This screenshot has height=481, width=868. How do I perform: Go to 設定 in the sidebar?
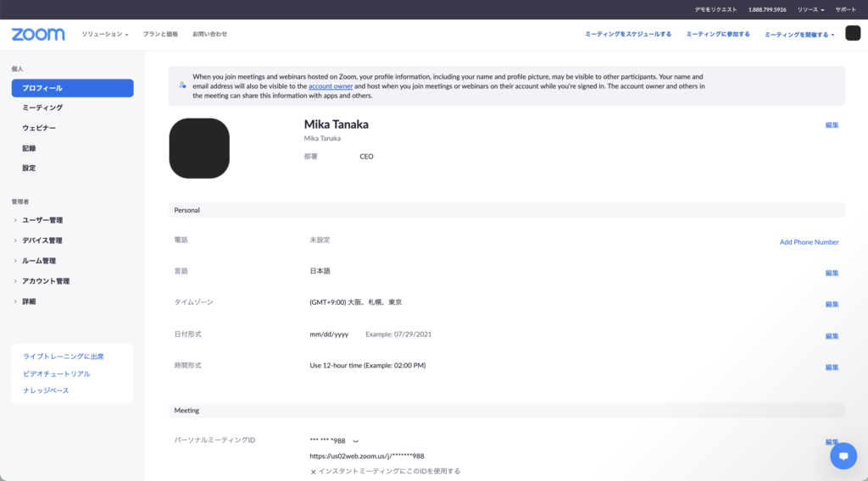(29, 168)
